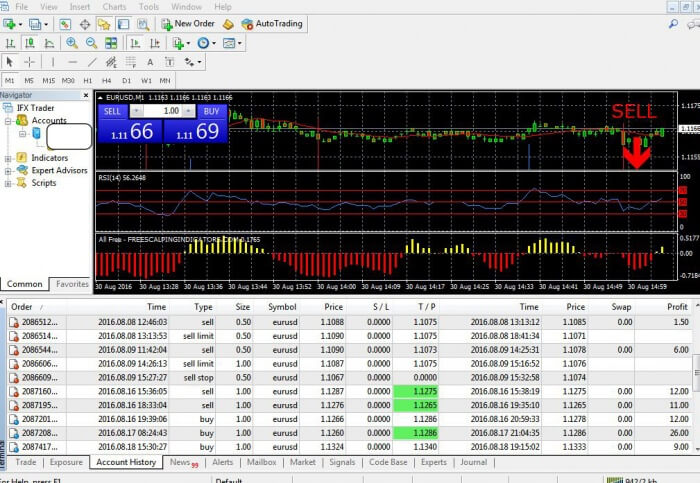Click the Zoom In magnifier icon
700x483 pixels.
[72, 43]
